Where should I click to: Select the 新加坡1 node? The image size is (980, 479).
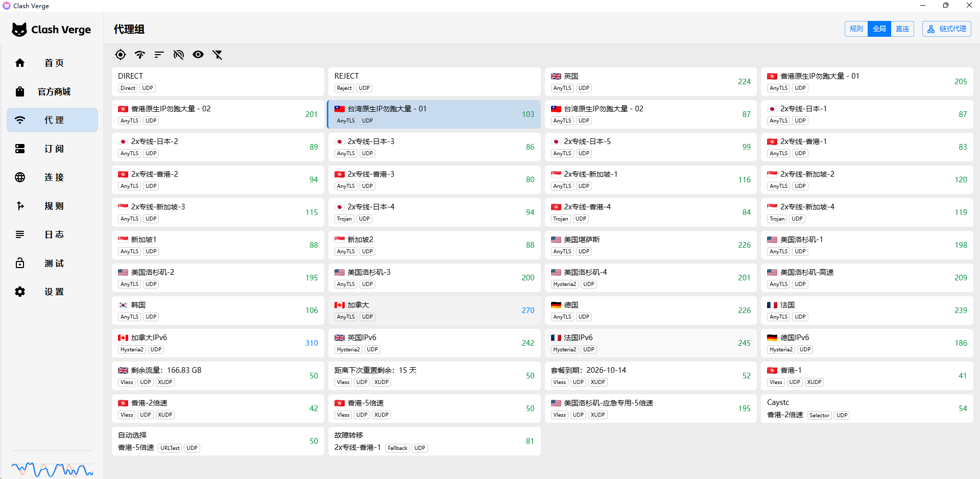pos(218,245)
